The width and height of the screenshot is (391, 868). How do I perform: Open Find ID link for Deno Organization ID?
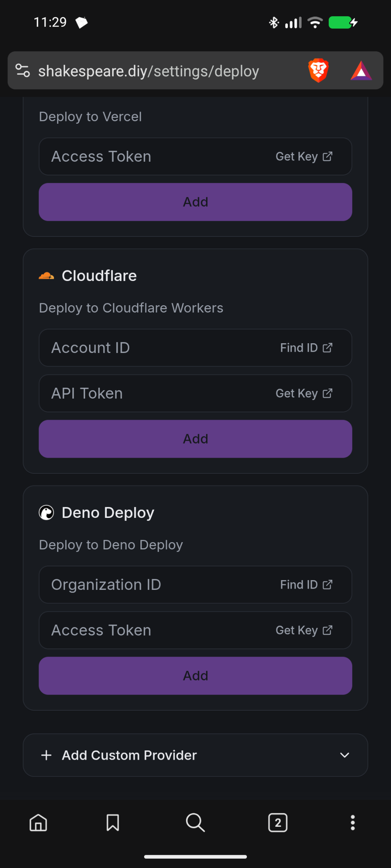click(x=306, y=585)
